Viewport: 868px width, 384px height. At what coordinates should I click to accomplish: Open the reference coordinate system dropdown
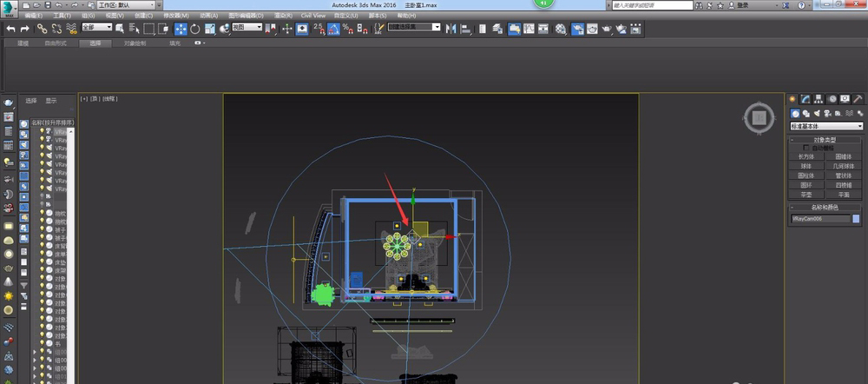[x=247, y=27]
